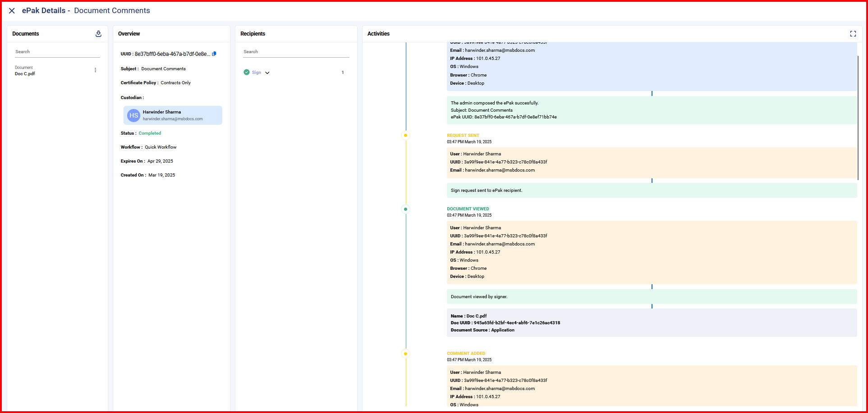Open the Doc C.pdf three-dot options menu

95,70
